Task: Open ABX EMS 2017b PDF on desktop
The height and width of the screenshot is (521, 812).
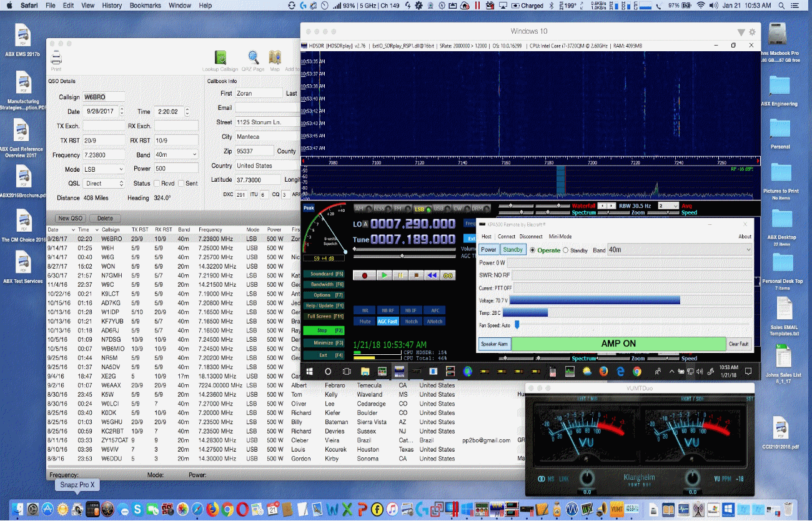Action: tap(23, 35)
